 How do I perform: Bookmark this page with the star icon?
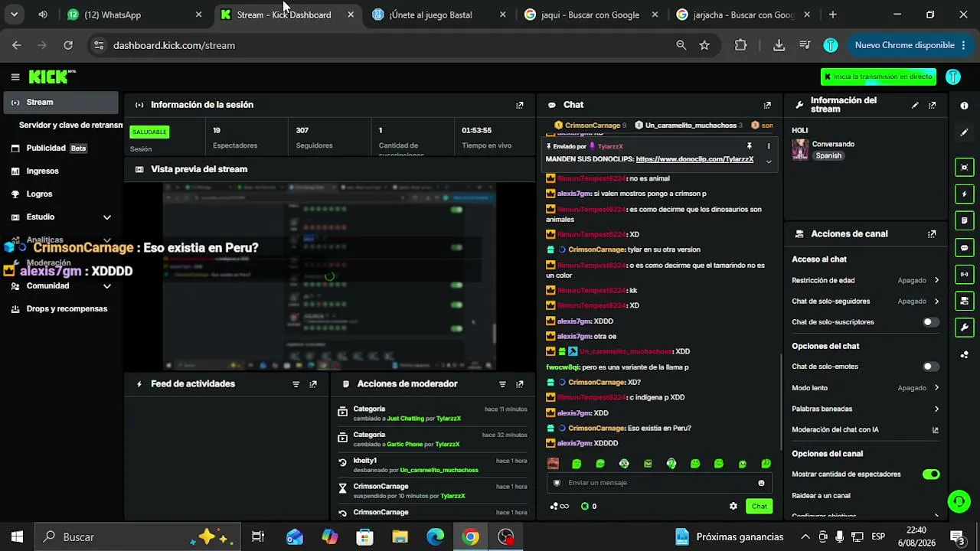(x=704, y=45)
